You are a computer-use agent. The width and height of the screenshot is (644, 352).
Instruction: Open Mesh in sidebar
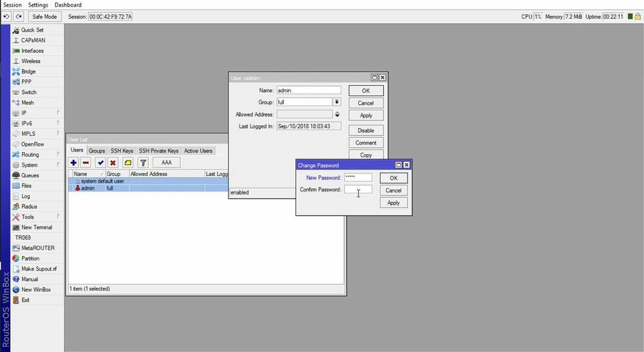coord(37,103)
